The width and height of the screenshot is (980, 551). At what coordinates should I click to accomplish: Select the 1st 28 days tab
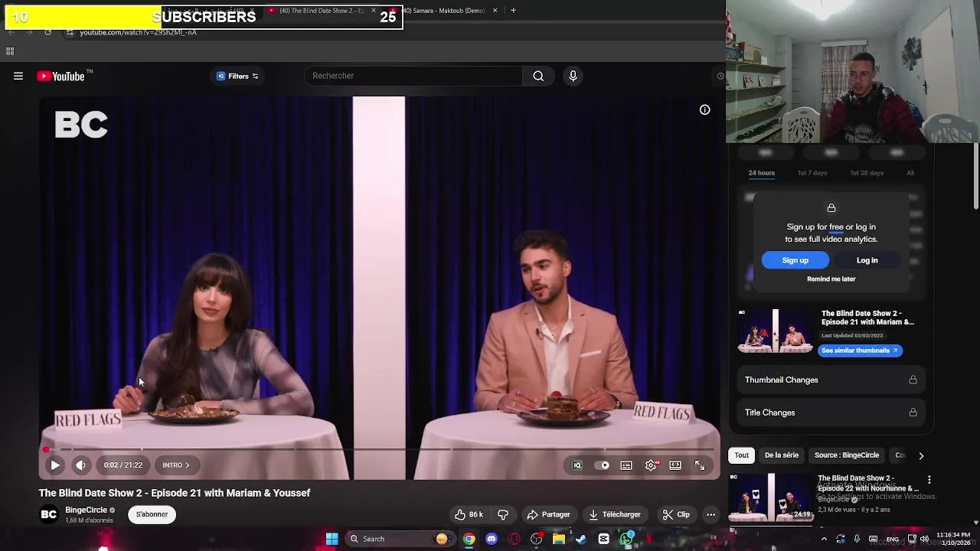coord(867,173)
